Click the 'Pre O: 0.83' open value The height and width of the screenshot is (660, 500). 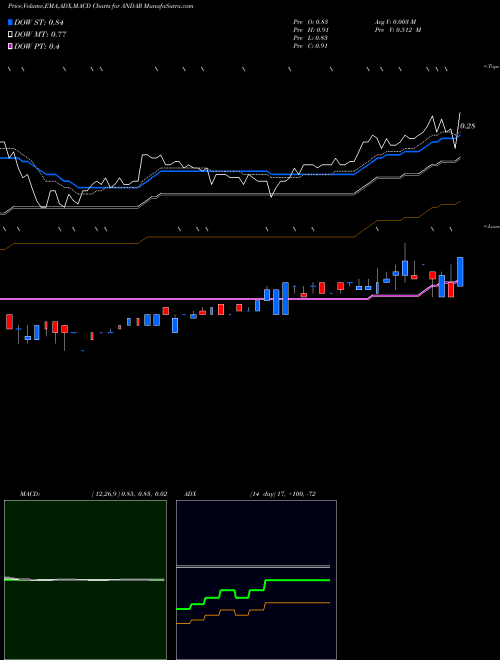(311, 21)
